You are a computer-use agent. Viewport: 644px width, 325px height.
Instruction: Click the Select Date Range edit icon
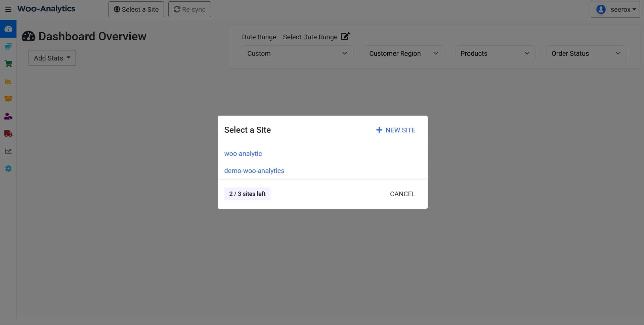(345, 36)
